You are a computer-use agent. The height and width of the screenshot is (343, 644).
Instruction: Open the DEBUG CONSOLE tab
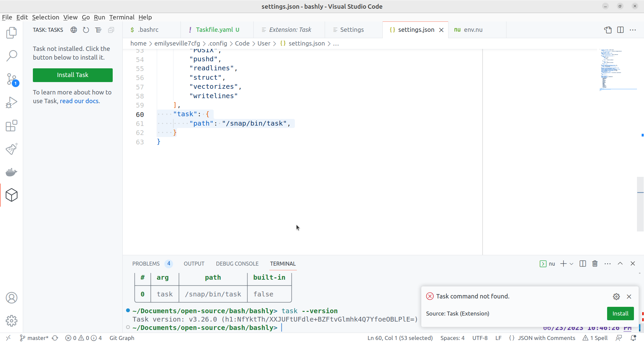(237, 264)
